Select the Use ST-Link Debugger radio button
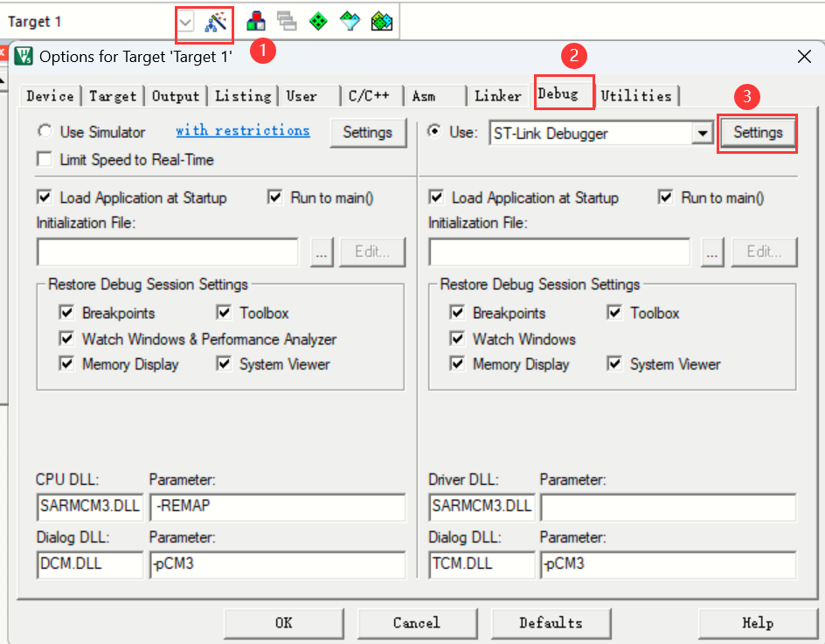The height and width of the screenshot is (644, 825). tap(434, 131)
